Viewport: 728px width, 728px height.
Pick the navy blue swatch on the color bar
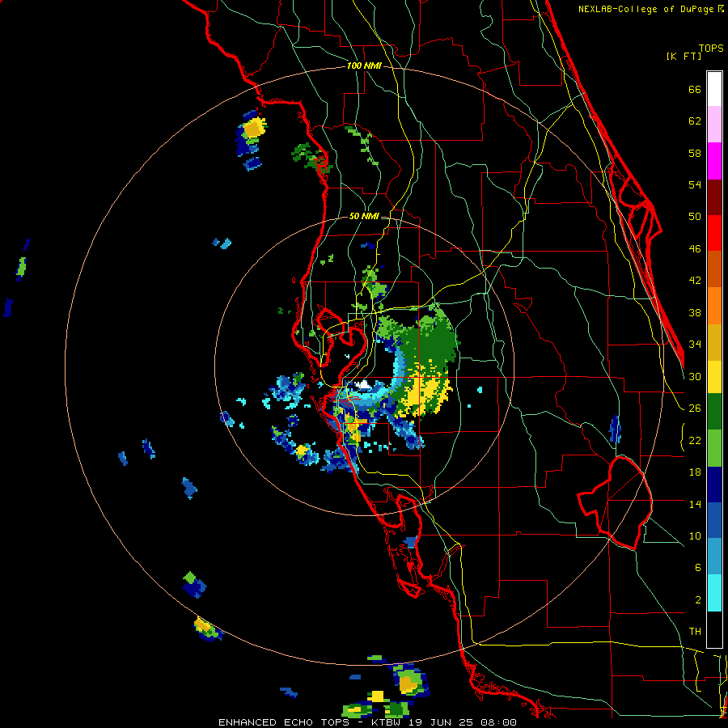point(714,485)
